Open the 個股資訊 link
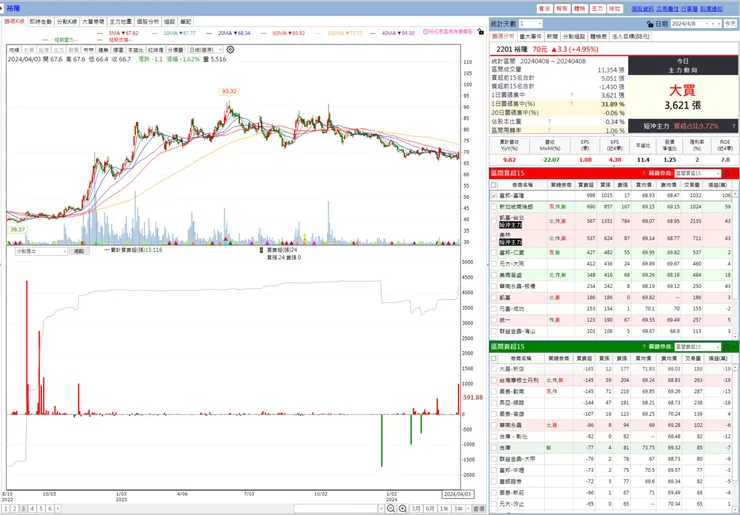Viewport: 740px width, 515px height. (x=643, y=9)
